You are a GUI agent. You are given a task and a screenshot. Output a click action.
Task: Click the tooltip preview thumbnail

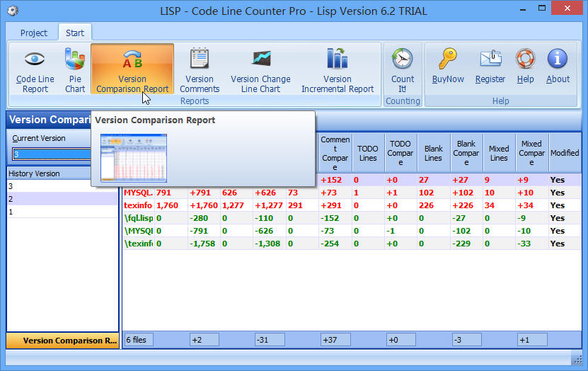click(134, 158)
